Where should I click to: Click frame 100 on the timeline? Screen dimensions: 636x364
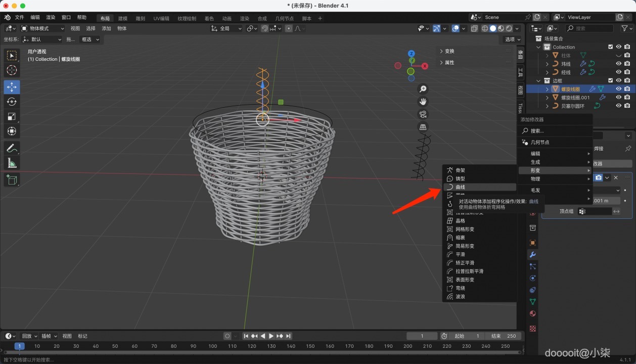point(212,346)
